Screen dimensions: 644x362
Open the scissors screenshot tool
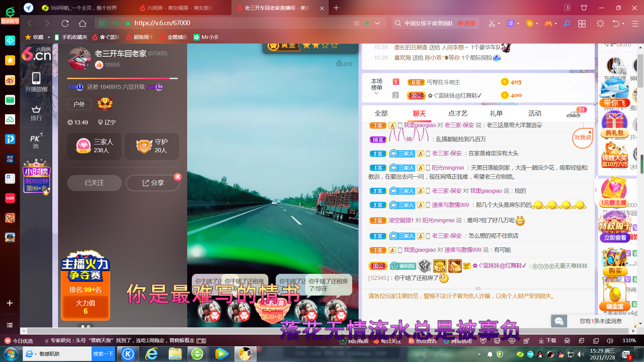pyautogui.click(x=492, y=23)
